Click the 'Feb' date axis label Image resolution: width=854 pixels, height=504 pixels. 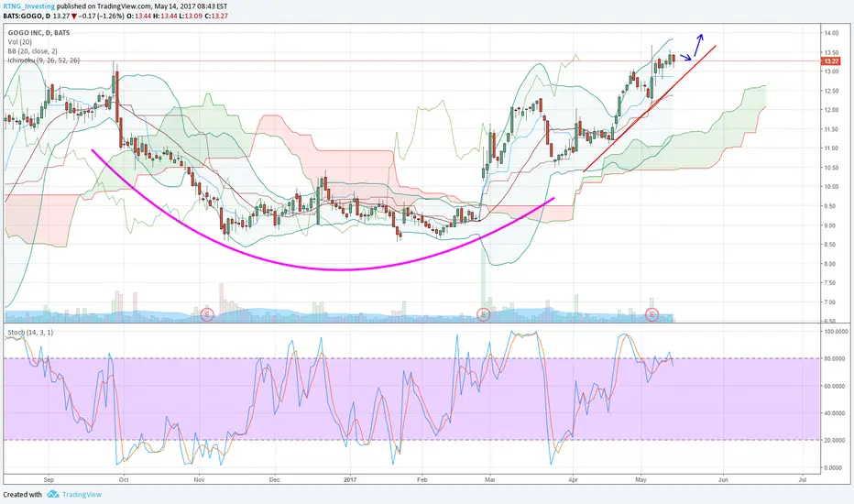(422, 480)
